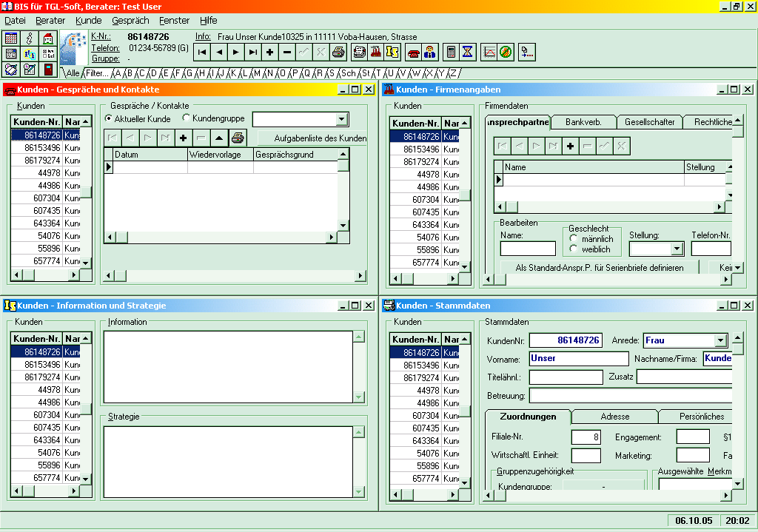
Task: Print from the Gespräche / Kontakte toolbar
Action: tap(238, 138)
